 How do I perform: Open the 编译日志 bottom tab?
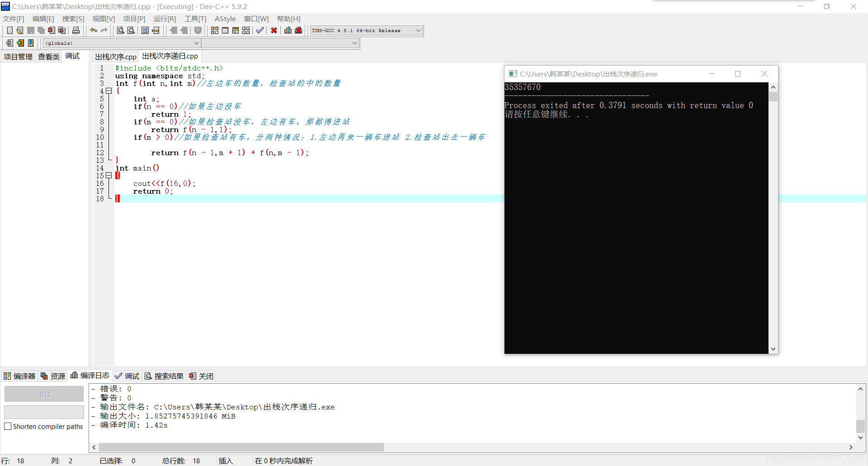(x=90, y=376)
